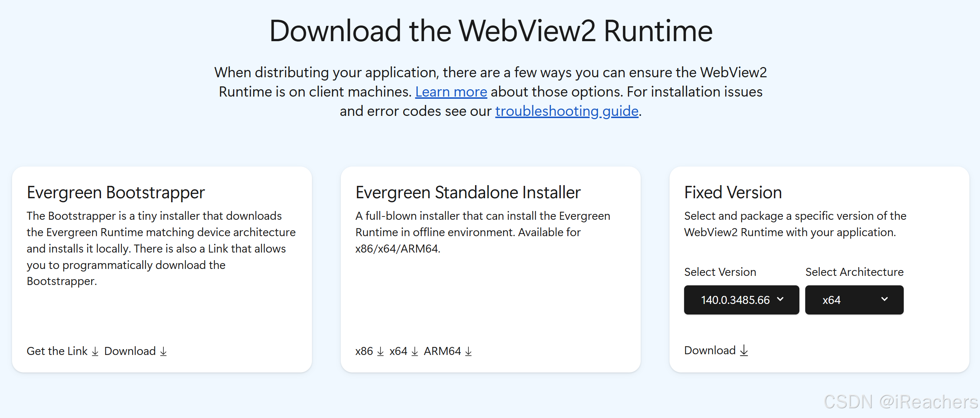
Task: Open the Select Version dropdown 140.0.3485.66
Action: coord(741,300)
